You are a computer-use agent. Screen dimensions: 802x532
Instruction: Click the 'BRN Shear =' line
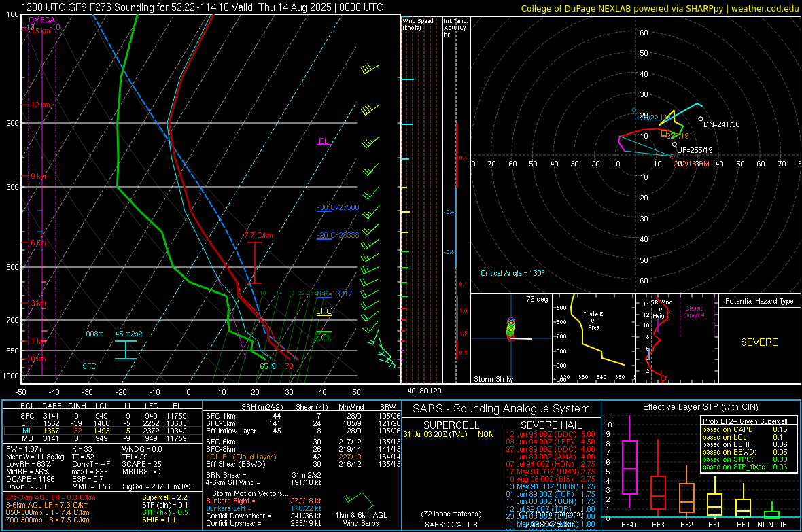click(264, 475)
